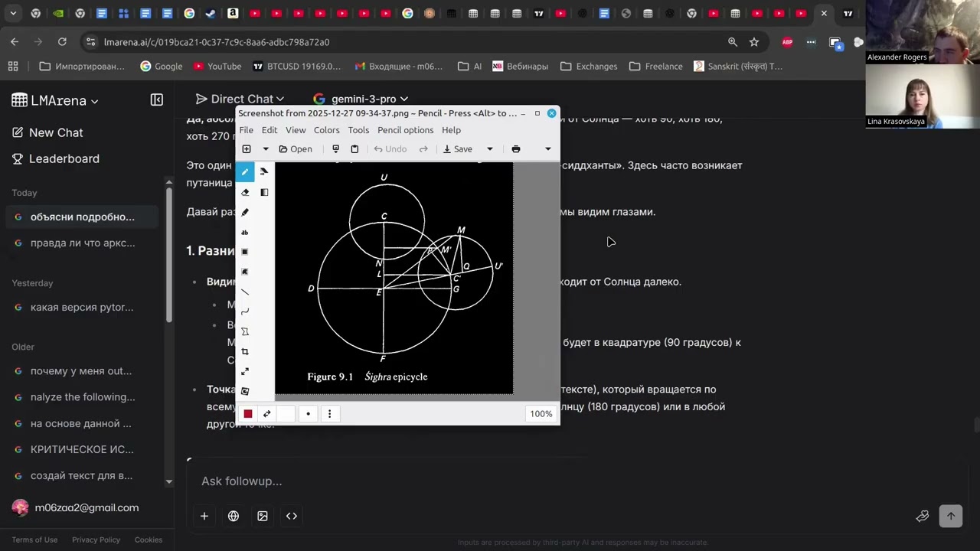Image resolution: width=980 pixels, height=551 pixels.
Task: Open the Direct Chat mode dropdown
Action: [x=240, y=99]
